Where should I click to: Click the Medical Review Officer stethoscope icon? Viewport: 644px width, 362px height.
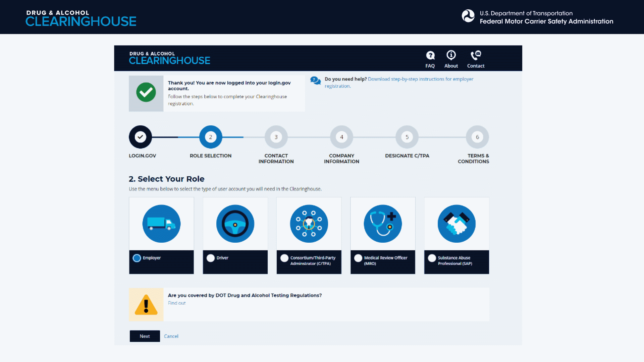[383, 224]
